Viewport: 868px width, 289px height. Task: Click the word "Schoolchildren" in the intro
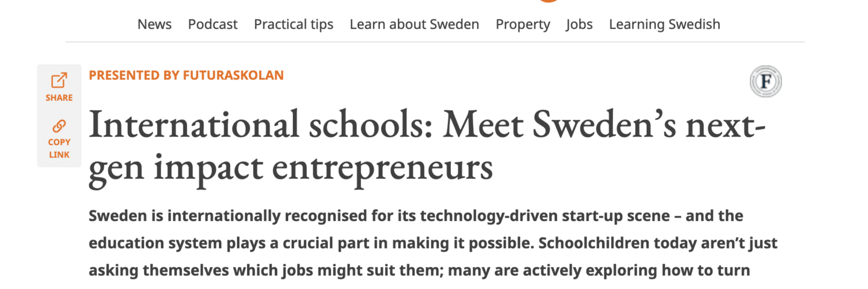pos(604,243)
